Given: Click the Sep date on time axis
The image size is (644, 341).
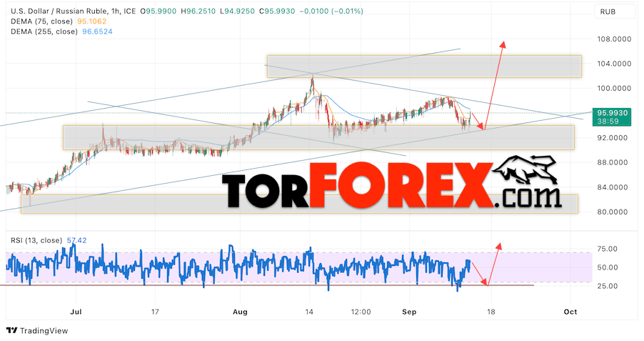Looking at the screenshot, I should [x=409, y=312].
